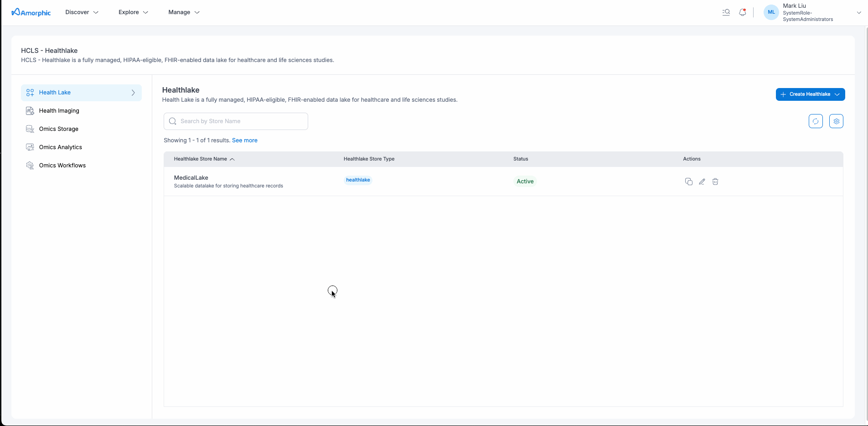
Task: Delete the MedicalLake store
Action: click(715, 182)
